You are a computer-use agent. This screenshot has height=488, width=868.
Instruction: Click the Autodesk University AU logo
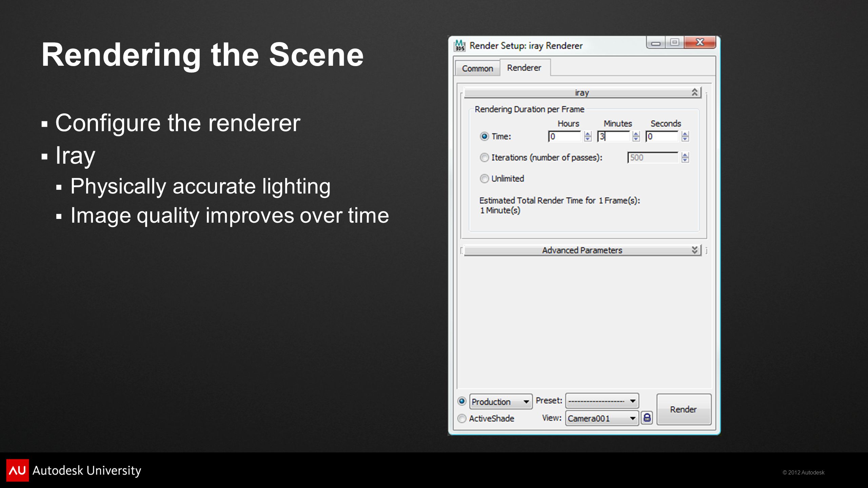17,470
